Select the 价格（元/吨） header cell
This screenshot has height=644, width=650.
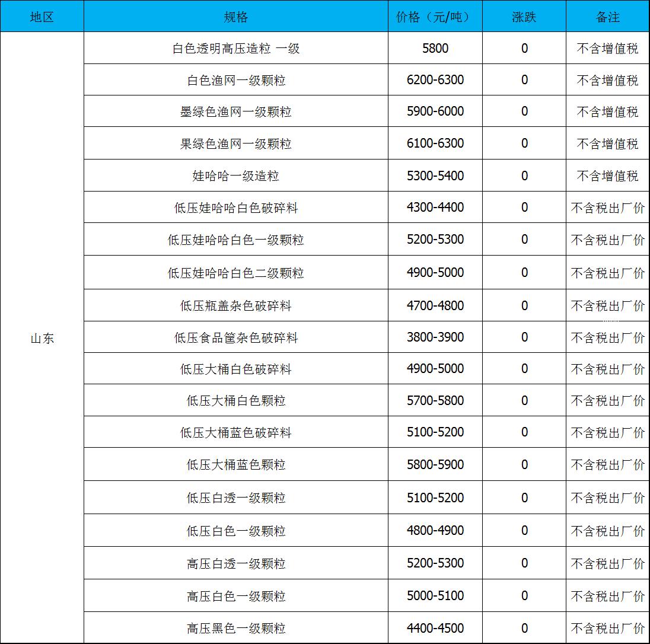coord(435,17)
